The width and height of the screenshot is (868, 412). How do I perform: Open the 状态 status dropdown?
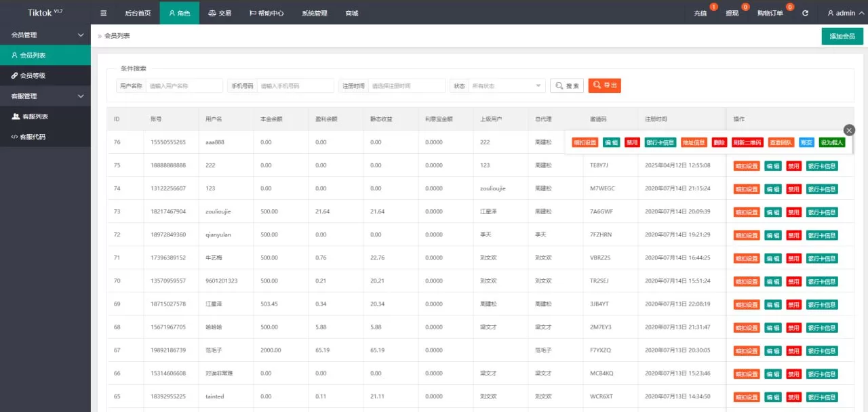coord(507,86)
